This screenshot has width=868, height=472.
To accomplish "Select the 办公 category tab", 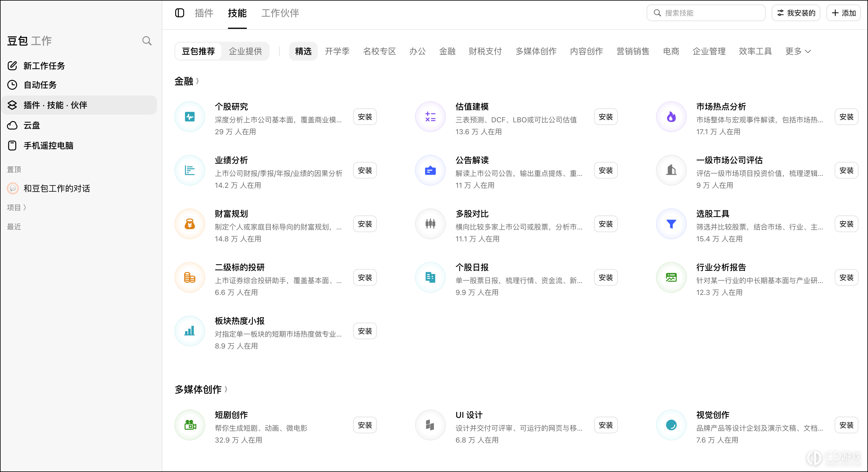I will 417,51.
